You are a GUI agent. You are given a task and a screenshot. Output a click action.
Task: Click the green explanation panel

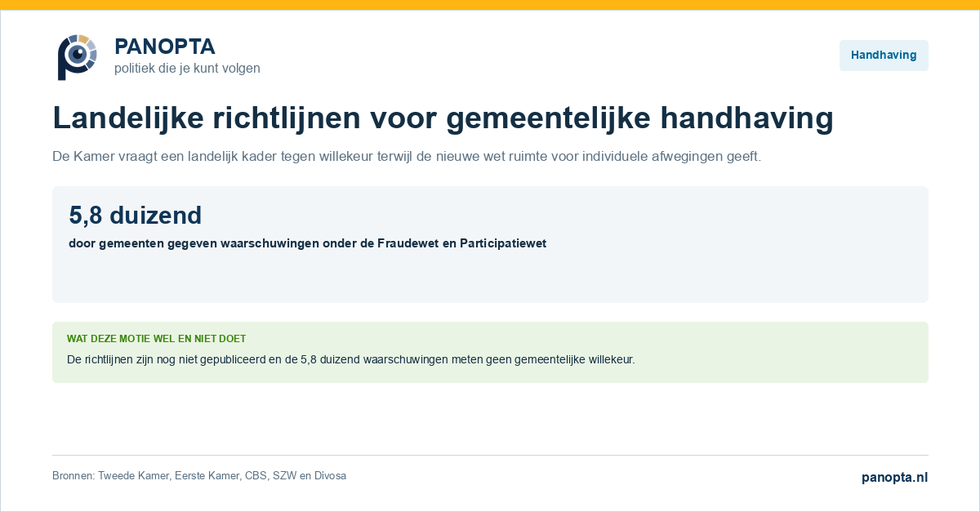[490, 352]
